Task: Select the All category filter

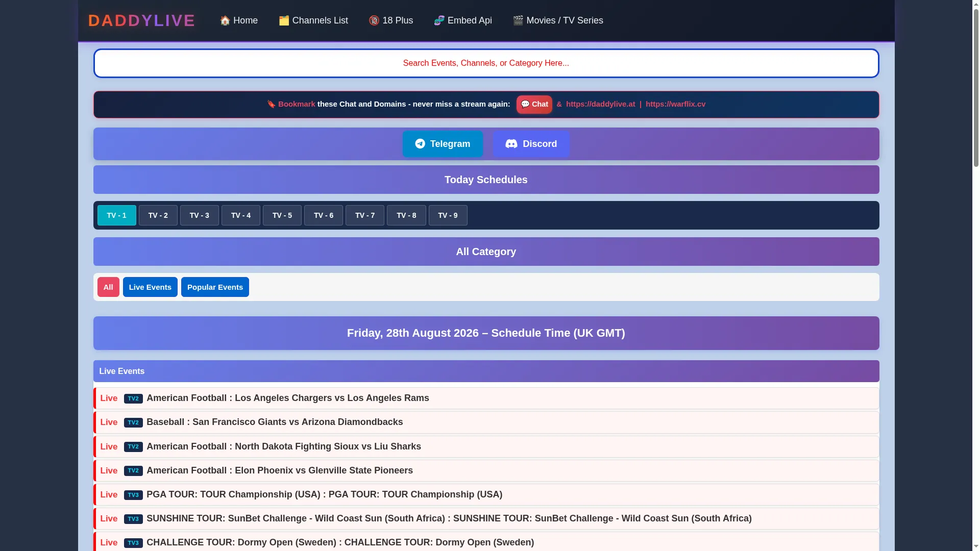Action: (108, 287)
